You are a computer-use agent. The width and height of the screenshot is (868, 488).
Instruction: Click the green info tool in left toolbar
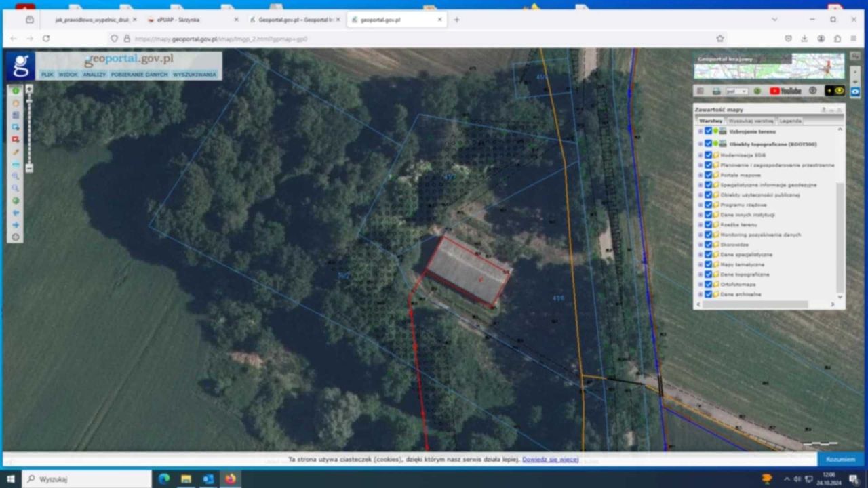coord(16,91)
